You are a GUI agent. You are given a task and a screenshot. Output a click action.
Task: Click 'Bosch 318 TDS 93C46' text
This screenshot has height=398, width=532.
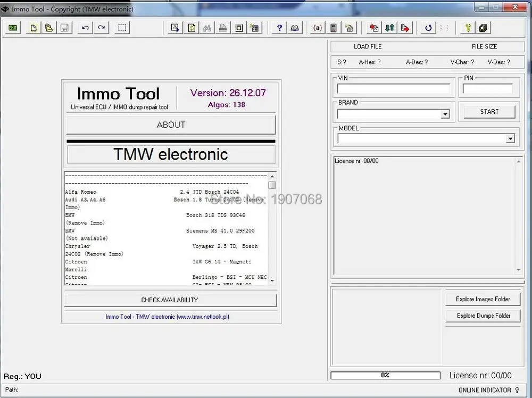[x=215, y=215]
